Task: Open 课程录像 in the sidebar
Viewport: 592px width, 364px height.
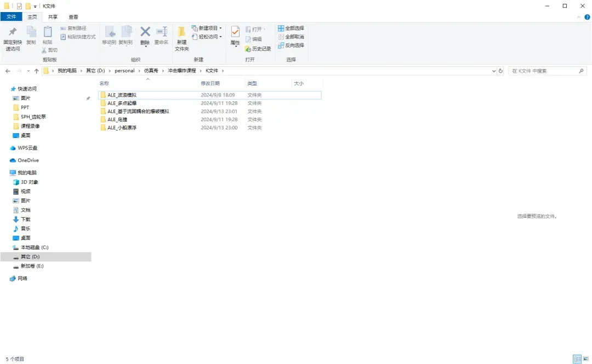Action: pos(26,126)
